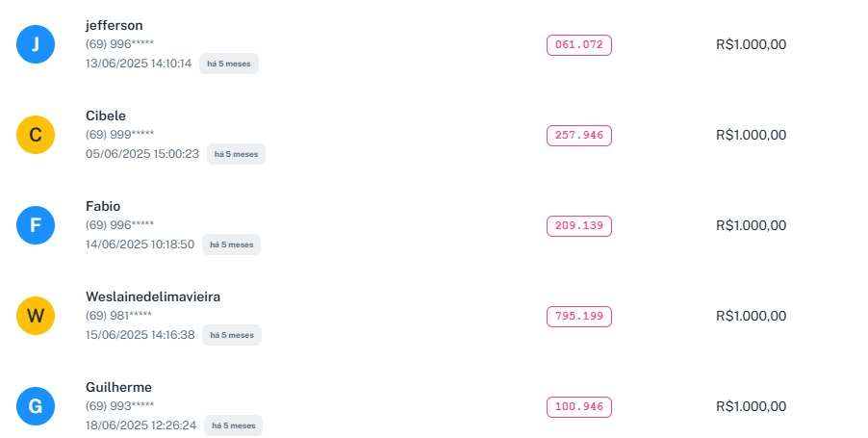Click jefferson's blue J avatar
This screenshot has width=868, height=438.
36,44
